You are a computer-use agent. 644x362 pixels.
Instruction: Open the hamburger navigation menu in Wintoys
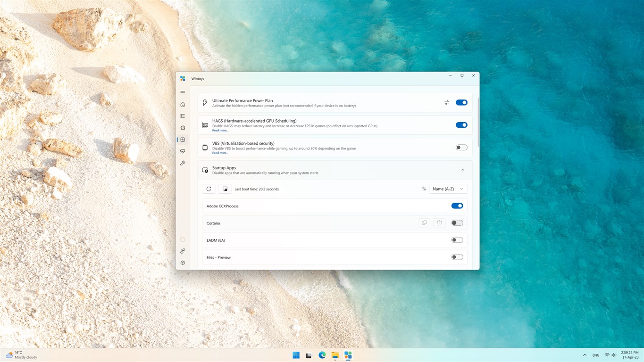click(x=183, y=93)
